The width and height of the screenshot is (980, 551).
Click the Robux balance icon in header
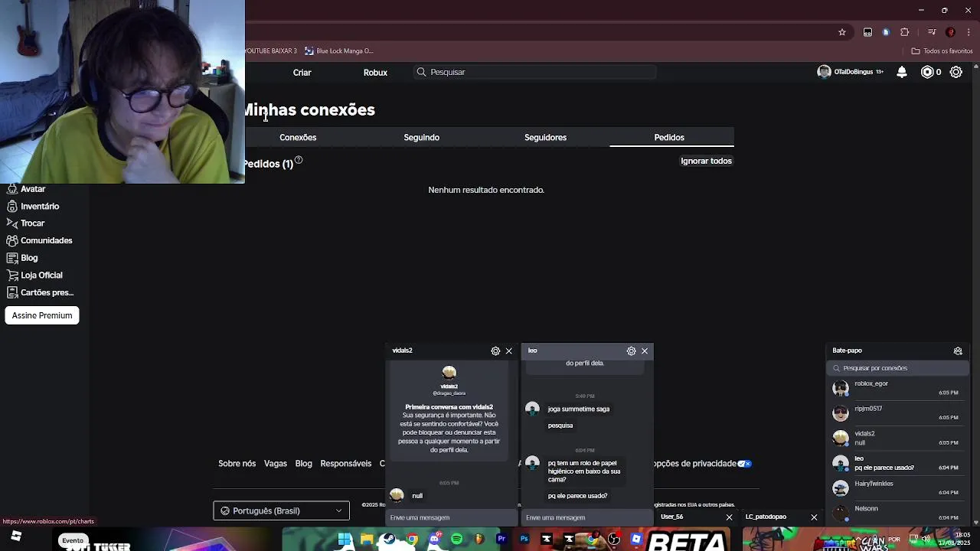point(927,72)
